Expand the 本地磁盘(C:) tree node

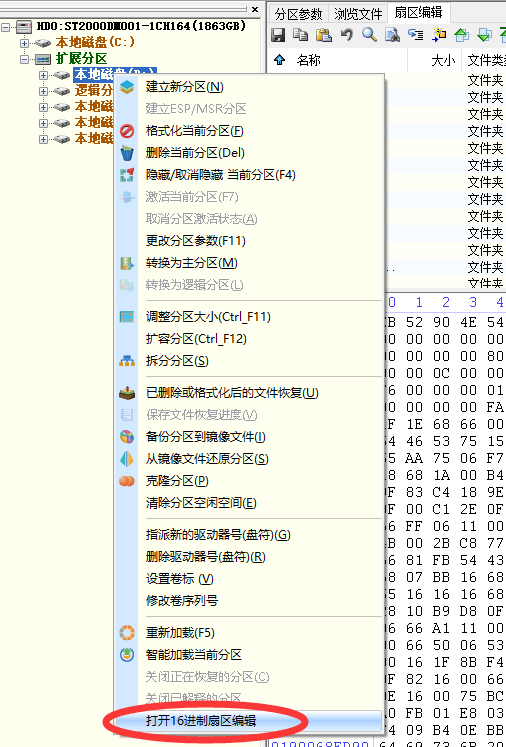(24, 43)
